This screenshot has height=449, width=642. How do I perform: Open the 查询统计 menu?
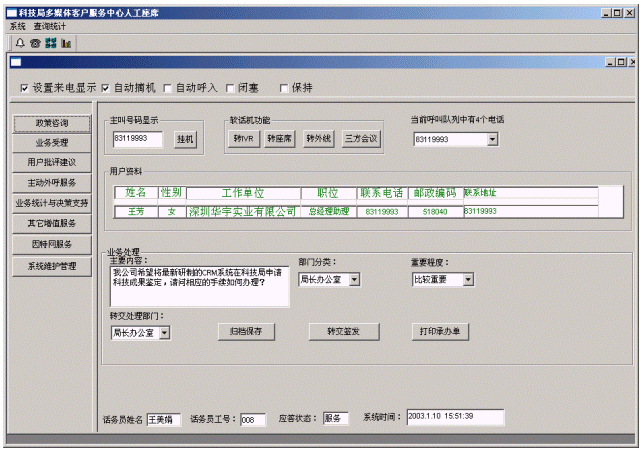pyautogui.click(x=48, y=26)
